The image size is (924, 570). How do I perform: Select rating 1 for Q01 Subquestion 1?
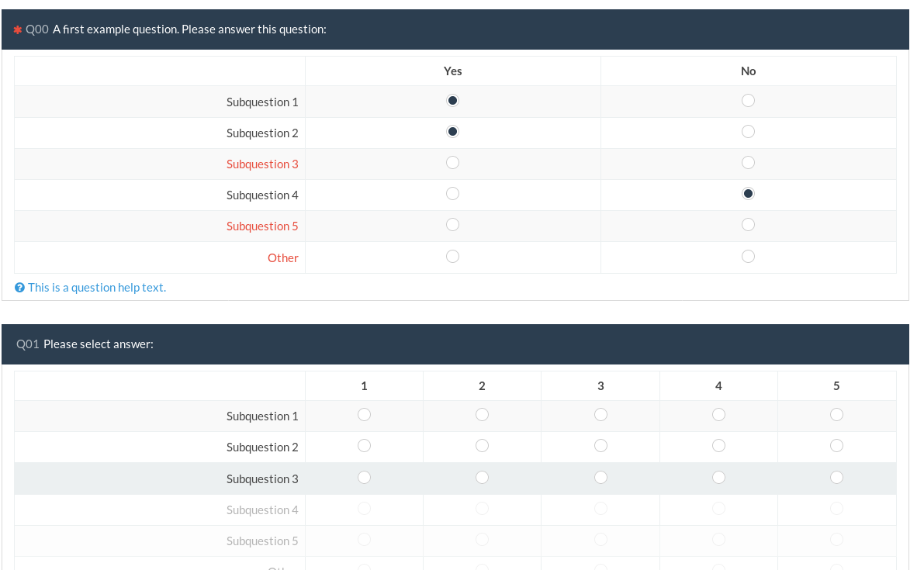[x=364, y=415]
